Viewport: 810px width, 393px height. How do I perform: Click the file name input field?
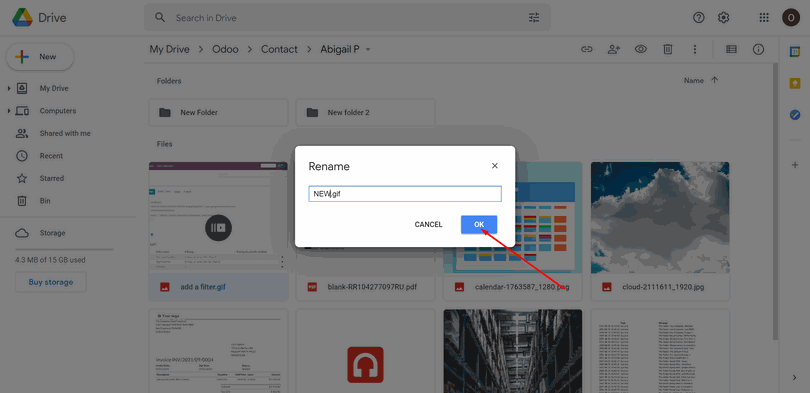pyautogui.click(x=405, y=194)
